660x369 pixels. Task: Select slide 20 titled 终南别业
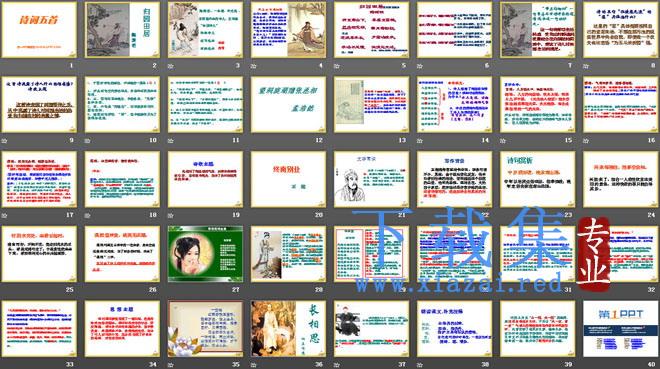pos(288,179)
